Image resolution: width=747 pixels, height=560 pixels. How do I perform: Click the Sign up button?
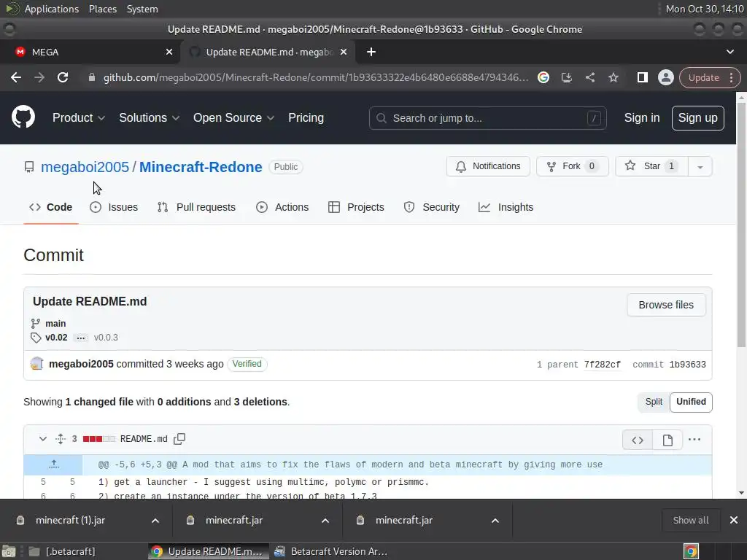coord(698,117)
